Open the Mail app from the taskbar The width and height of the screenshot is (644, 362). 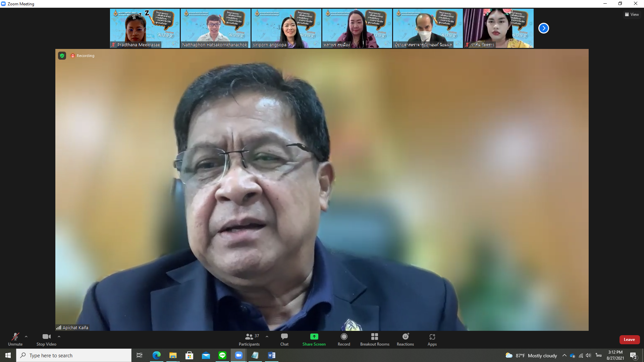point(206,355)
